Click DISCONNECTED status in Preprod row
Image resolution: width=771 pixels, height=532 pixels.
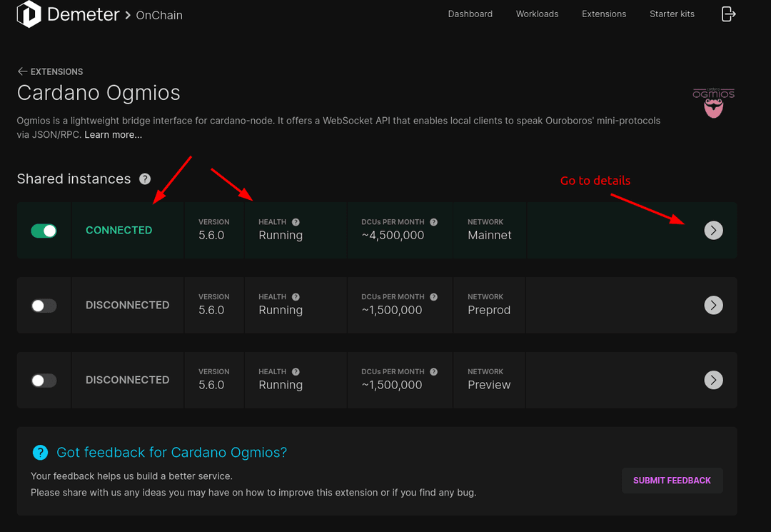pyautogui.click(x=127, y=305)
